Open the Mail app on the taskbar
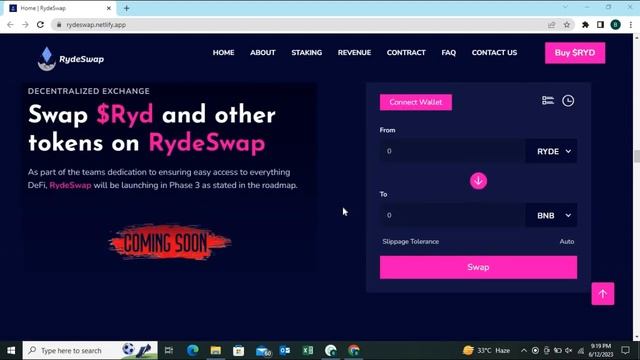Screen dimensions: 640x360 pyautogui.click(x=263, y=350)
